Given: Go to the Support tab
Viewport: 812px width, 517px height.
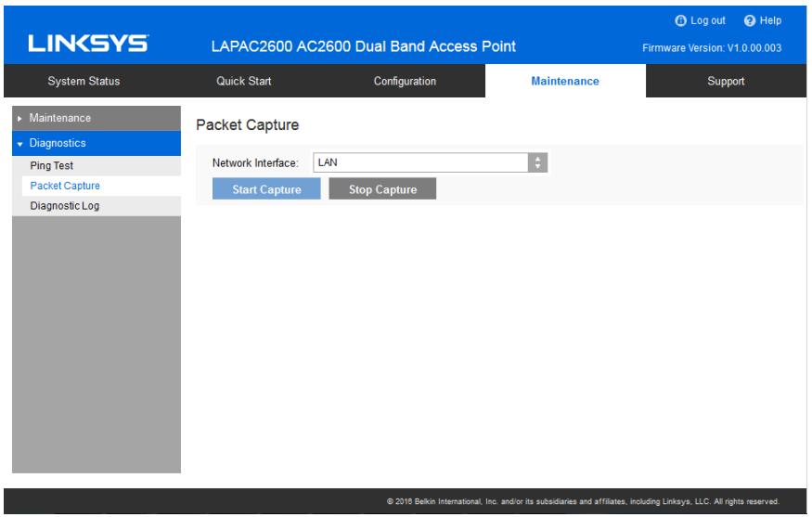Looking at the screenshot, I should tap(726, 82).
